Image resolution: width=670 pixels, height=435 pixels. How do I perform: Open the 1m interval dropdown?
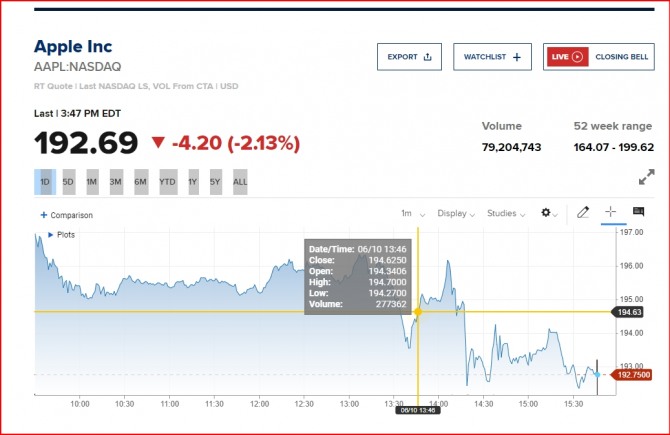pos(413,213)
